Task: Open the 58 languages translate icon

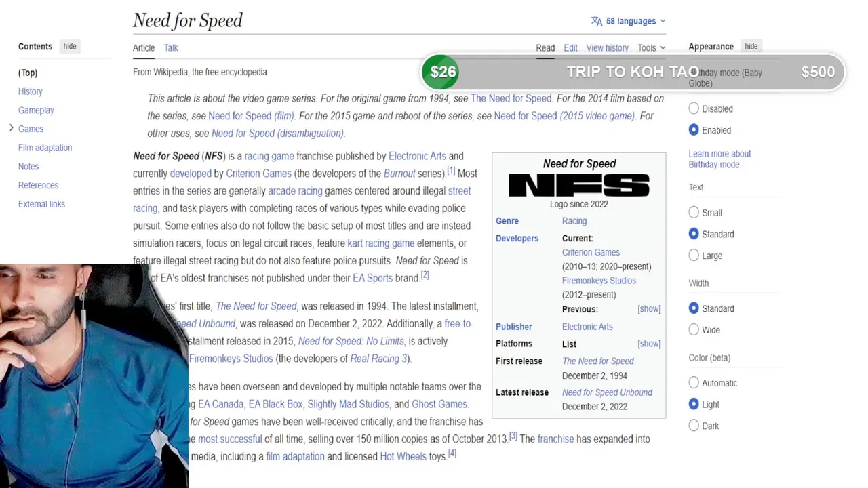Action: [x=597, y=21]
